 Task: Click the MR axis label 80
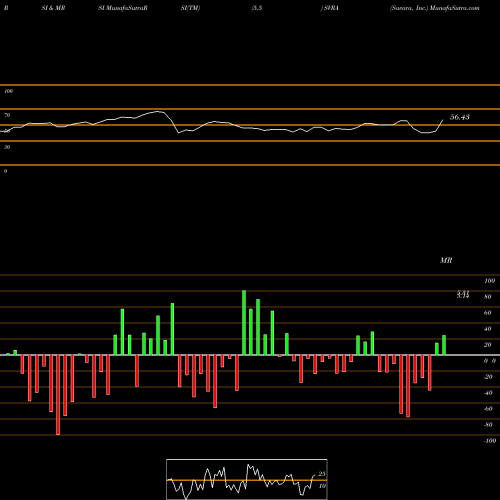click(x=488, y=297)
